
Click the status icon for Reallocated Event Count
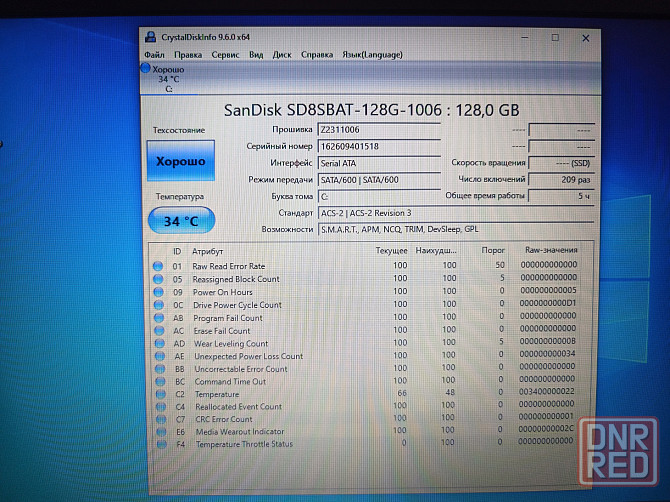point(161,407)
